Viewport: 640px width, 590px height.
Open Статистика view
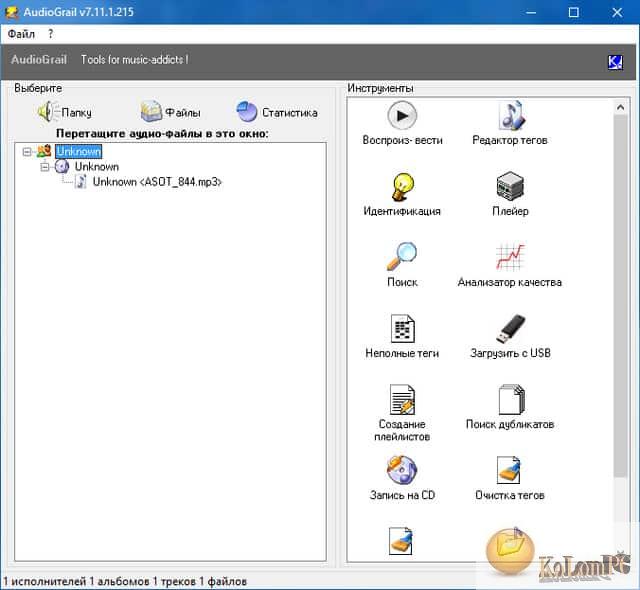(x=289, y=113)
